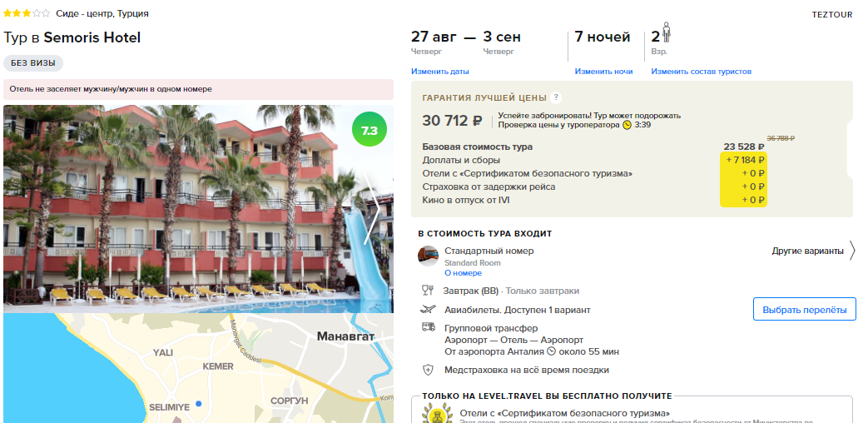Click the bus icon for Групповой трансфер
This screenshot has width=868, height=423.
tap(428, 327)
